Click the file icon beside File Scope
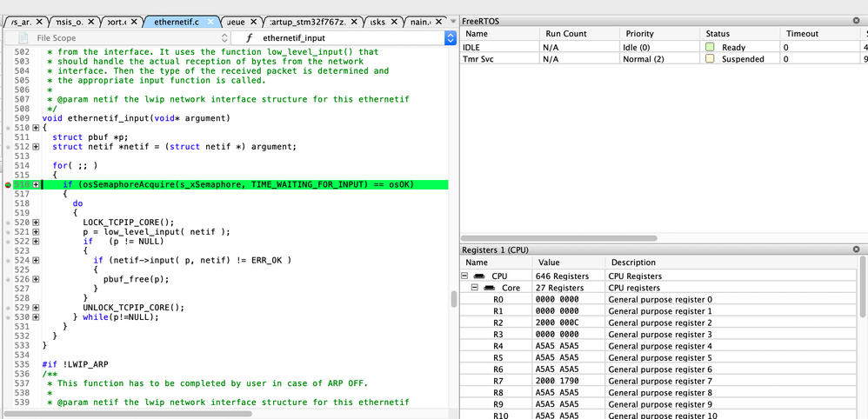The image size is (868, 419). pos(23,38)
